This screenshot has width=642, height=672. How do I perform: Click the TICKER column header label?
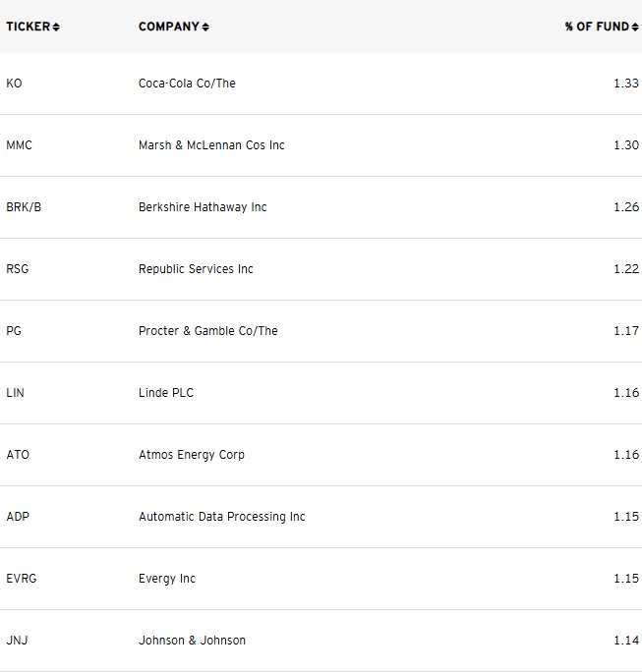point(29,27)
